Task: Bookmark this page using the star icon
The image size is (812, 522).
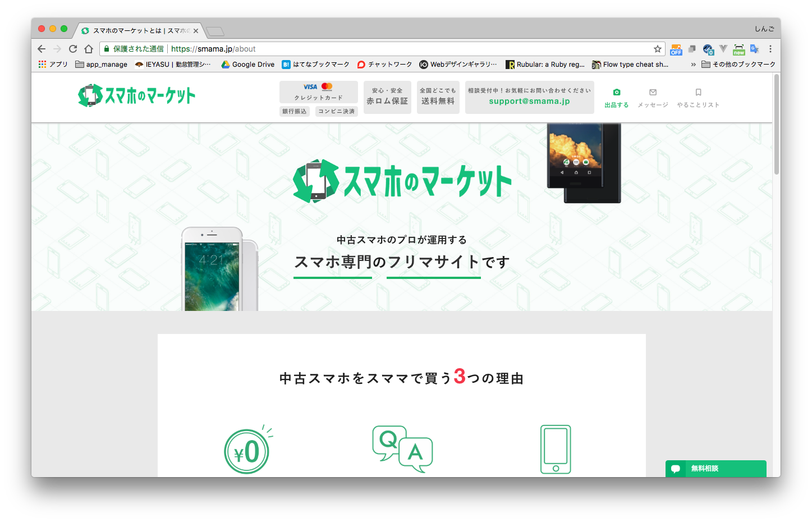Action: [658, 49]
